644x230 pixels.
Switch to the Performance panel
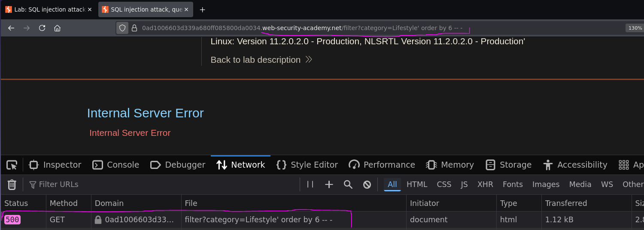pyautogui.click(x=382, y=165)
